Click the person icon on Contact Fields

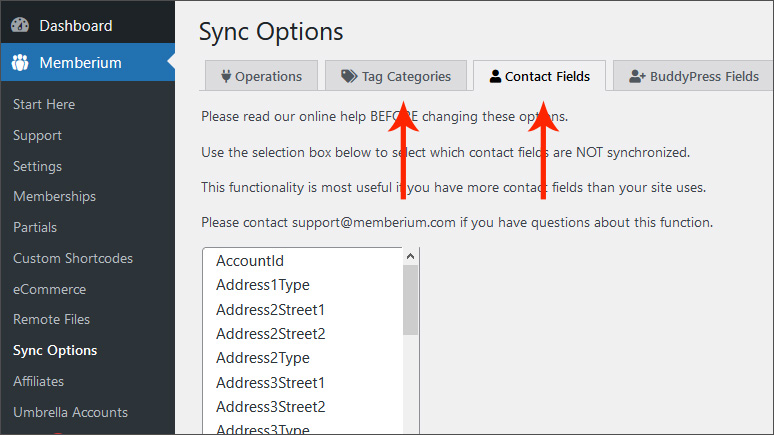[495, 76]
